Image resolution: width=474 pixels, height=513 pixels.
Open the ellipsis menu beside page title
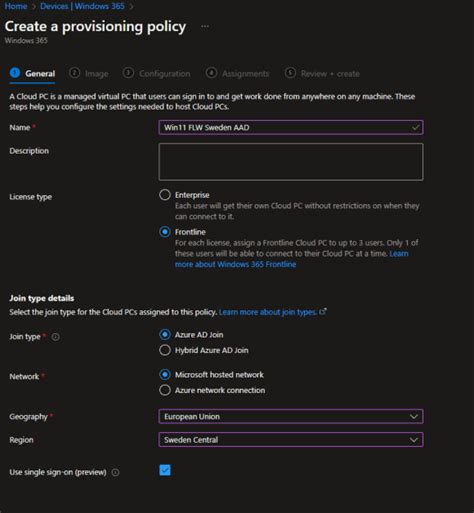(205, 26)
